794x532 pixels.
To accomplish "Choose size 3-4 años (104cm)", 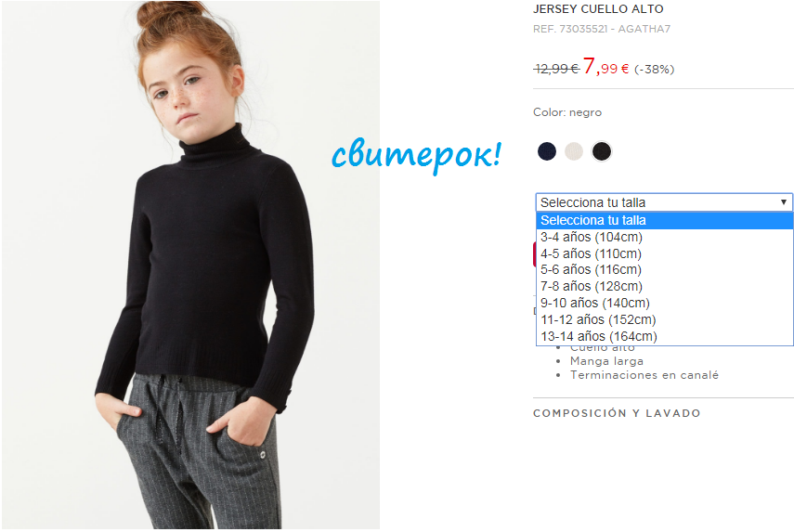I will [664, 237].
